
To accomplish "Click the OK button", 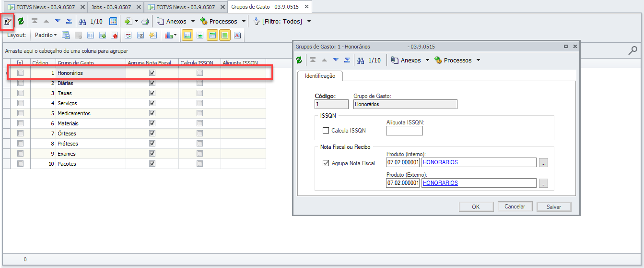I will coord(476,207).
